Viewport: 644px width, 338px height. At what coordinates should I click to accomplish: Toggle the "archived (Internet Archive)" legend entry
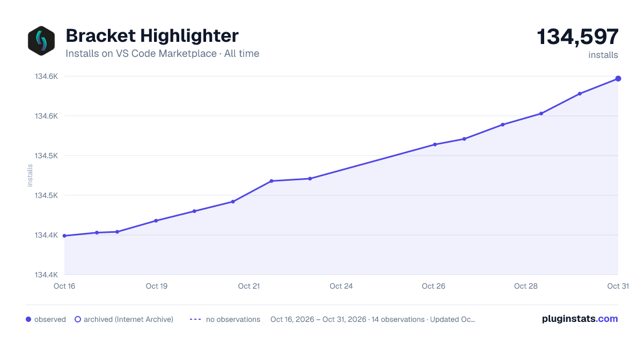[x=124, y=319]
